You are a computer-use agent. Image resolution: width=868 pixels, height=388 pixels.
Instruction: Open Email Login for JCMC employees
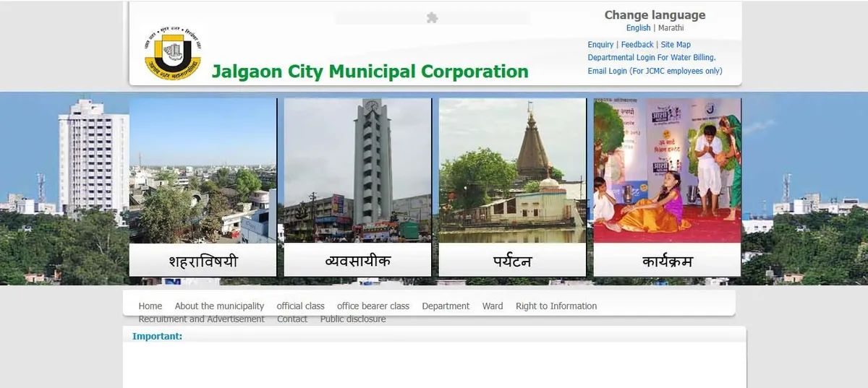655,71
